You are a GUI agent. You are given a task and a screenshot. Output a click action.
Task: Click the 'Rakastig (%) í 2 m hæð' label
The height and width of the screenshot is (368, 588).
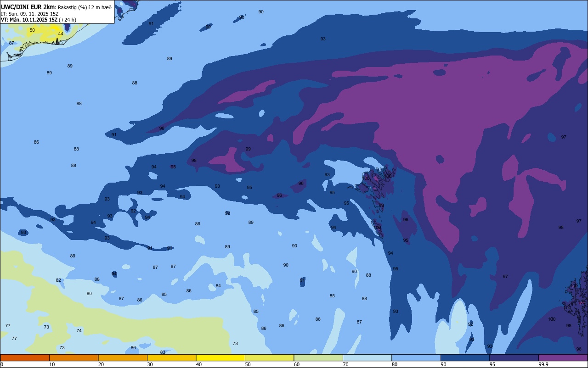point(85,7)
